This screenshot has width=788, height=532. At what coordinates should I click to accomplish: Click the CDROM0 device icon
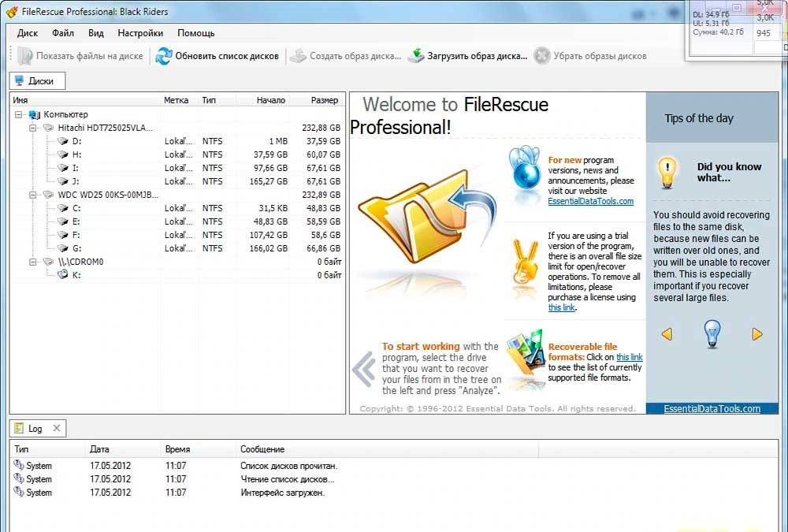point(48,262)
